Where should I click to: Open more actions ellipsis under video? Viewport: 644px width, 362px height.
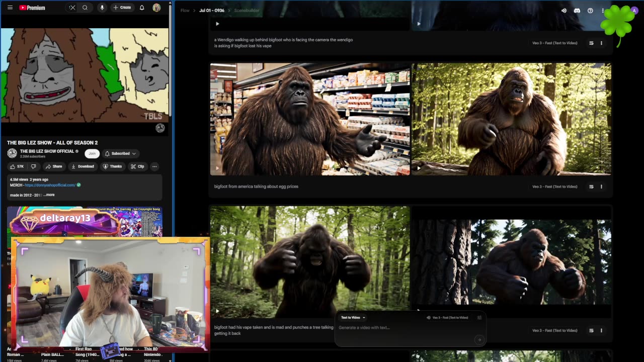coord(154,166)
